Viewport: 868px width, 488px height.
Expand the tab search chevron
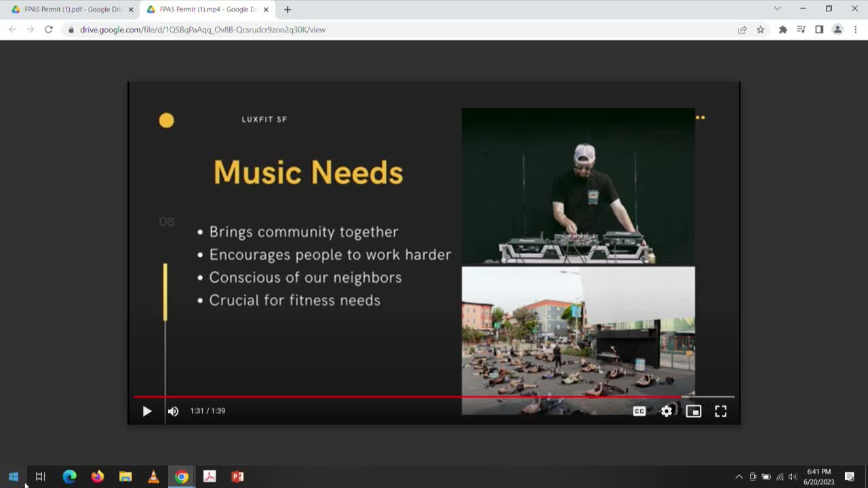[777, 9]
